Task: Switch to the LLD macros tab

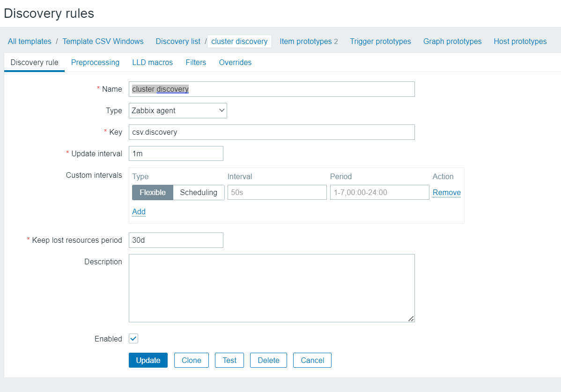Action: point(152,63)
